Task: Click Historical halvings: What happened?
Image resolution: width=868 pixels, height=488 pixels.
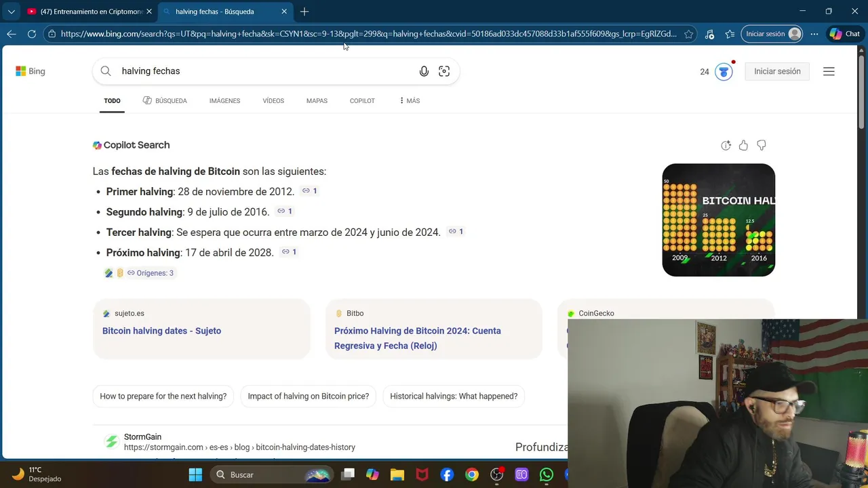Action: [x=454, y=396]
